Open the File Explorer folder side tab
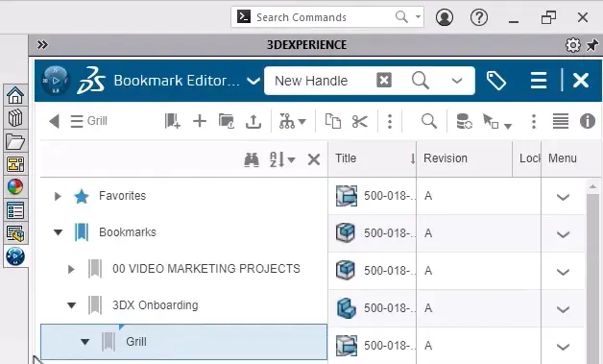Screen dimensions: 603x364 15,141
